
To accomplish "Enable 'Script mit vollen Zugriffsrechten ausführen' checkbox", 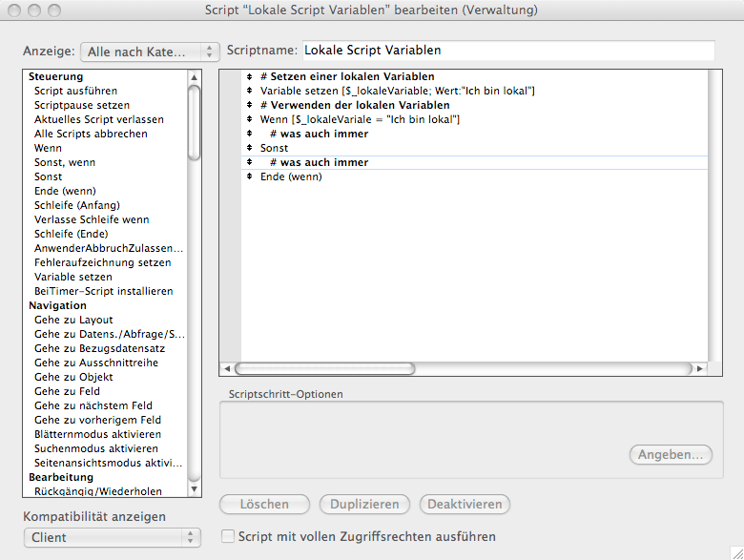I will click(x=228, y=537).
